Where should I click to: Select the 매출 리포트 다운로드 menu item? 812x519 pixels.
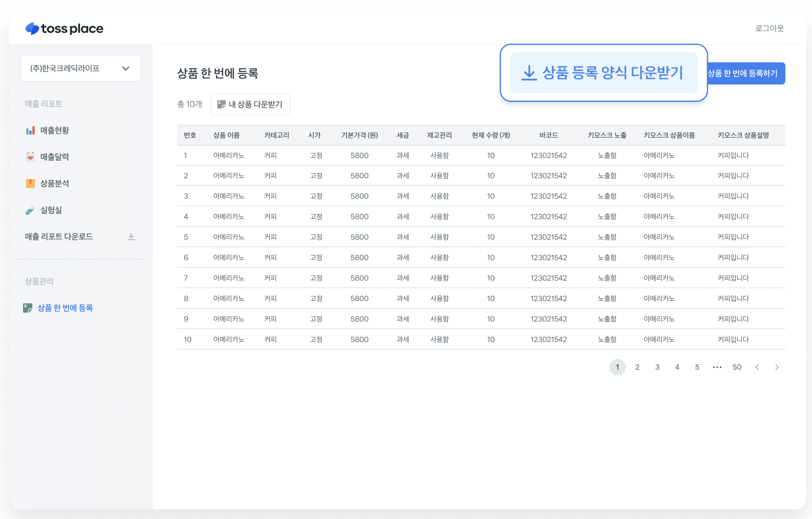pos(59,237)
